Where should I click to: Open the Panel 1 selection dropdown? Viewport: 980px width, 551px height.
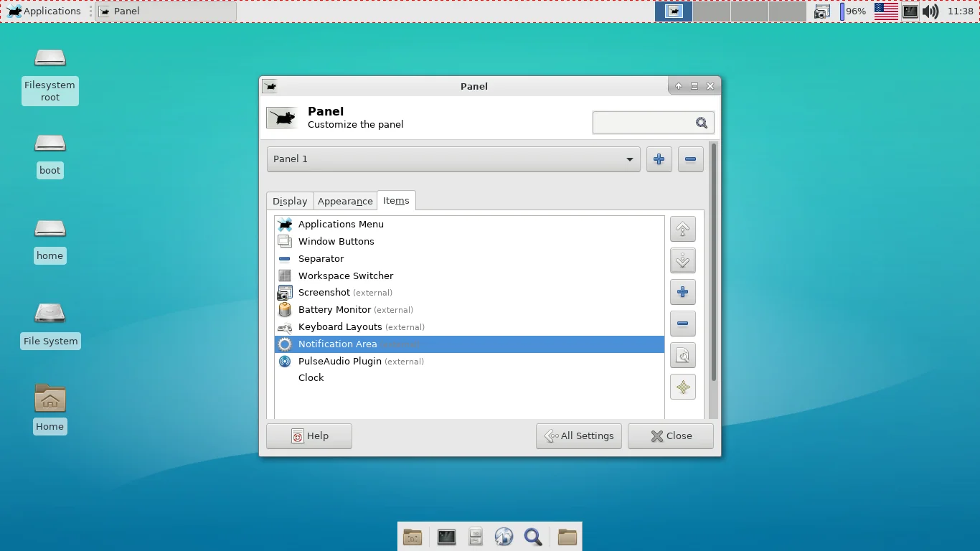coord(453,159)
